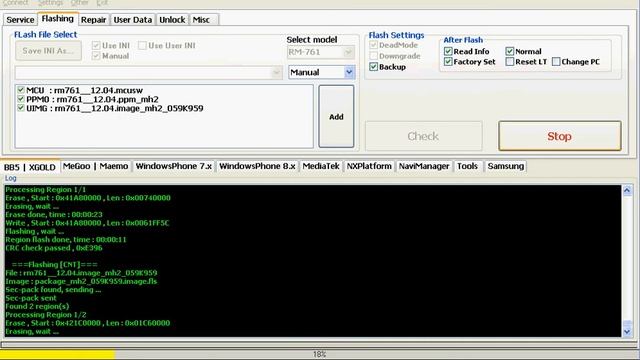Open the WindowsPhone 8.x tab
640x360 pixels.
257,166
